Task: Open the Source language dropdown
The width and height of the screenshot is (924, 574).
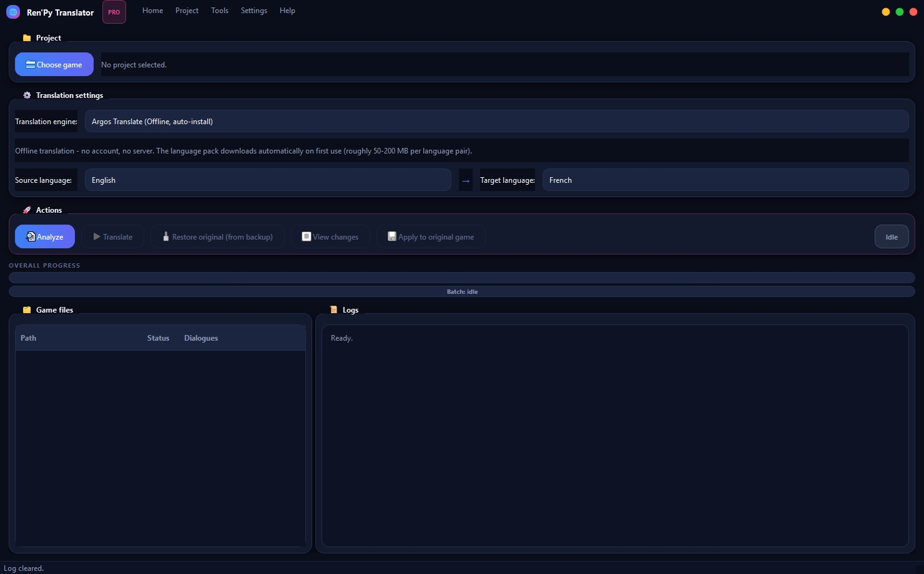Action: (268, 180)
